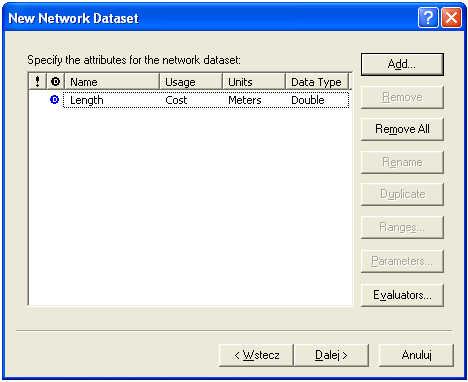Click the Data Type column header

pos(317,81)
